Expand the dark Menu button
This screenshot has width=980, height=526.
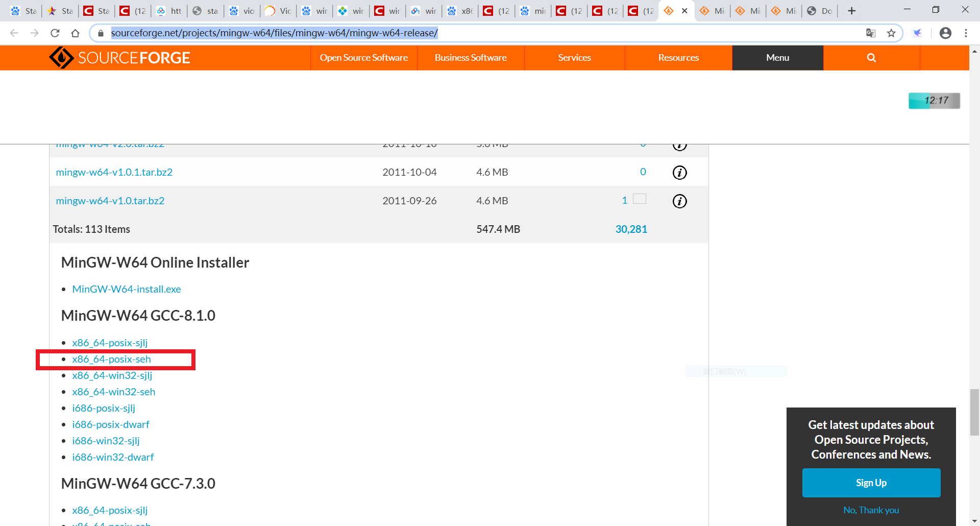[x=777, y=58]
